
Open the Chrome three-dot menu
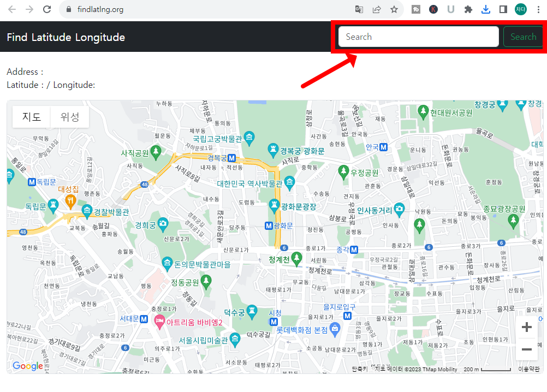click(x=538, y=9)
